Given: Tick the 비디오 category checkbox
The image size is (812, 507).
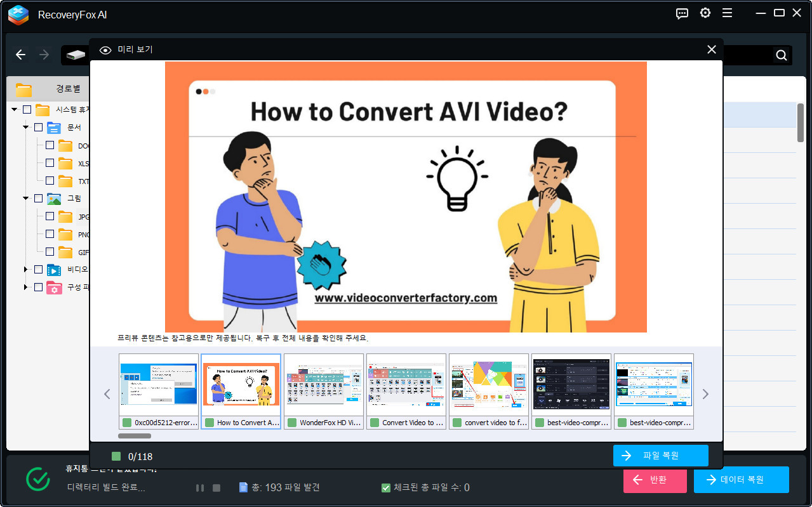Looking at the screenshot, I should coord(38,270).
